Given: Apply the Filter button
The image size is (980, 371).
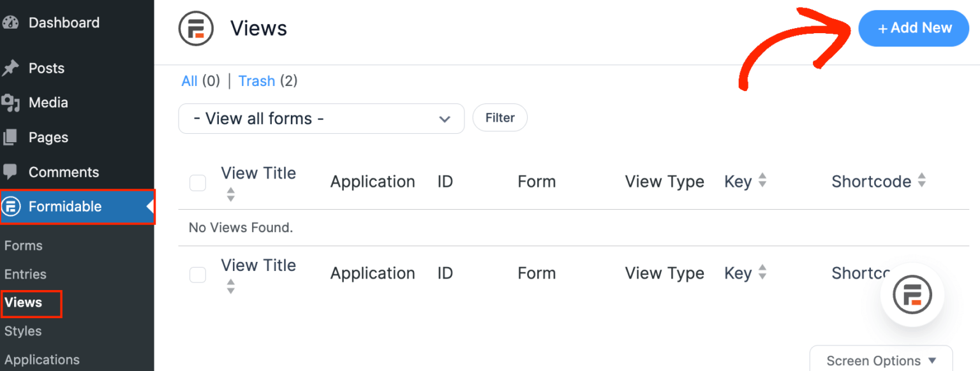Looking at the screenshot, I should coord(500,117).
